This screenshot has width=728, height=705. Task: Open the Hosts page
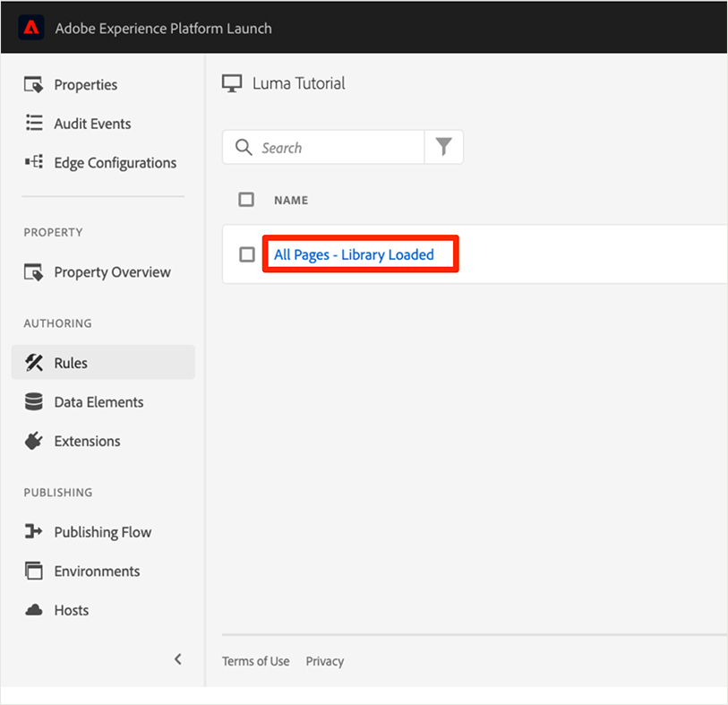(72, 610)
